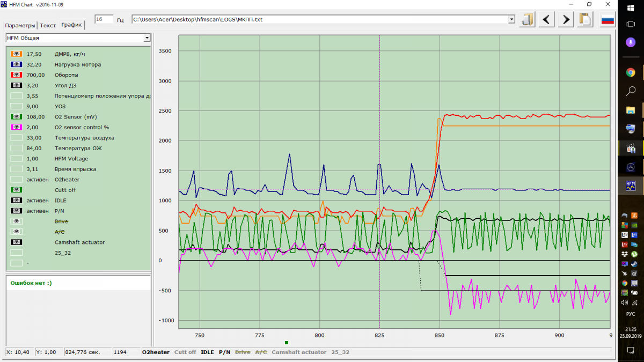Open File Explorer from the taskbar
This screenshot has height=362, width=644.
(x=631, y=109)
